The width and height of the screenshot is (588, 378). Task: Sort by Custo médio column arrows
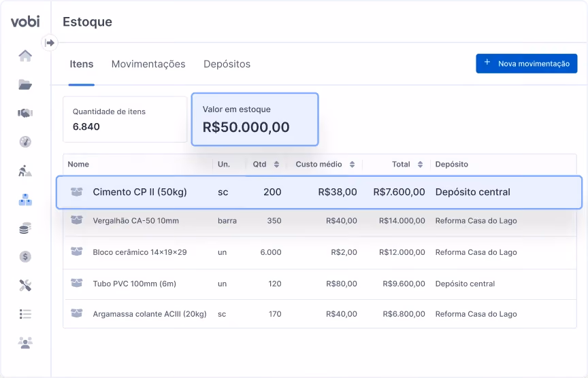pos(352,164)
